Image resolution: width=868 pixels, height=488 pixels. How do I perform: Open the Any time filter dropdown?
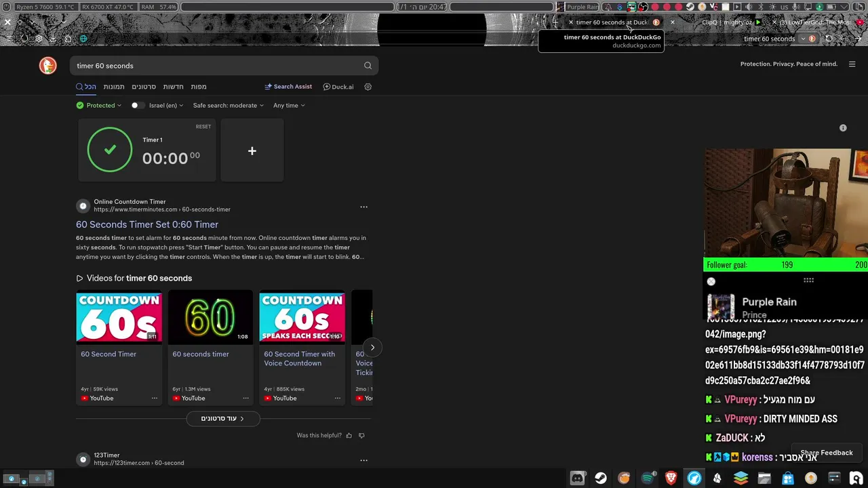pos(289,105)
